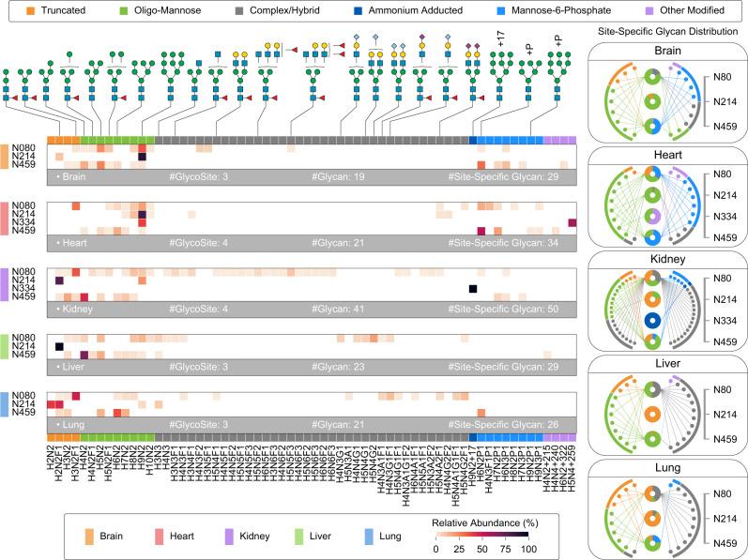The height and width of the screenshot is (560, 748).
Task: Click the light blue Mannose-6-Phosphate swatch
Action: (500, 10)
